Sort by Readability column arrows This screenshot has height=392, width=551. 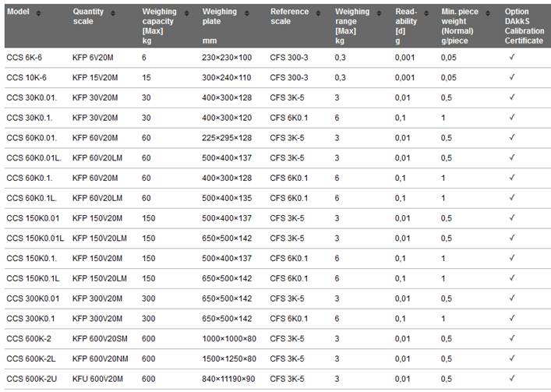[x=426, y=13]
